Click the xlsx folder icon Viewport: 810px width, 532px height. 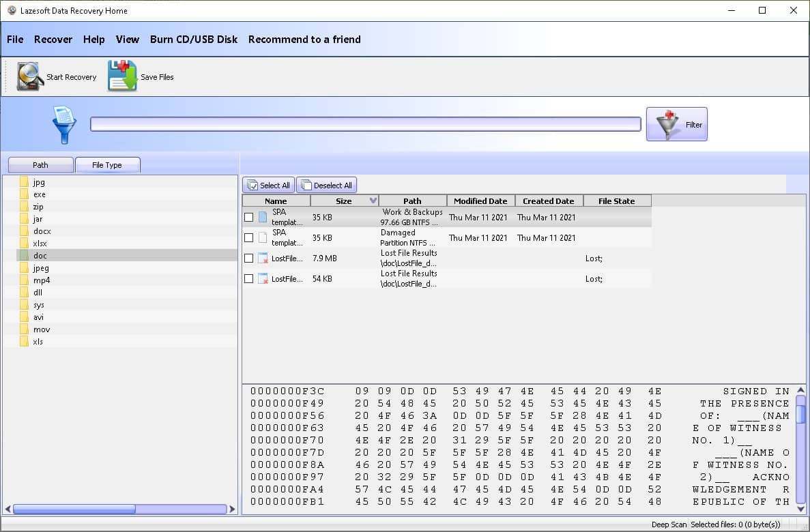click(x=24, y=243)
